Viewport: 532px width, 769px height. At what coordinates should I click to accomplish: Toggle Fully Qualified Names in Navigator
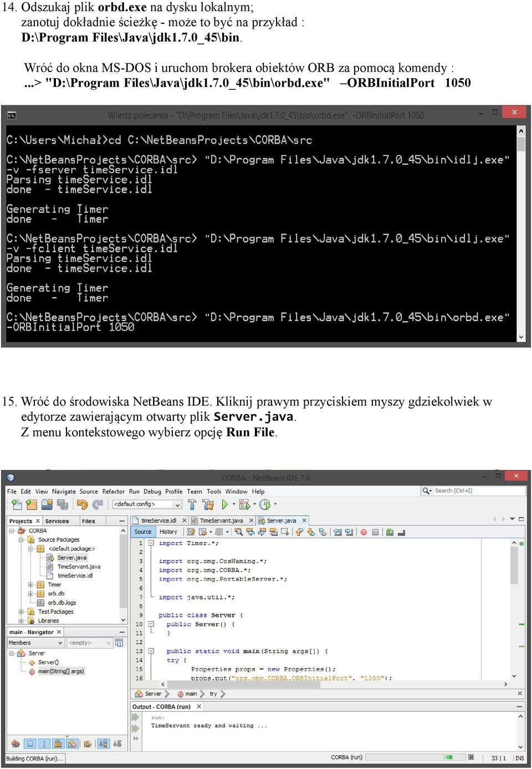[87, 743]
